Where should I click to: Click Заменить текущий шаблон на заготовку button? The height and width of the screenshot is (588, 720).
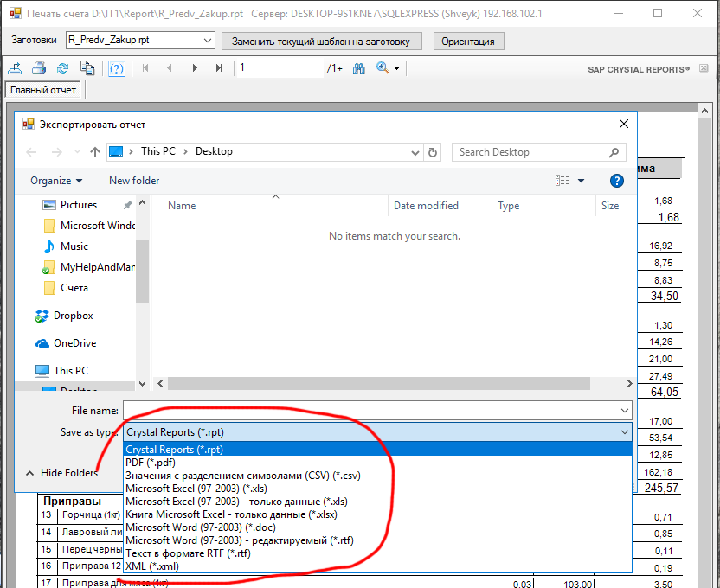click(x=322, y=42)
